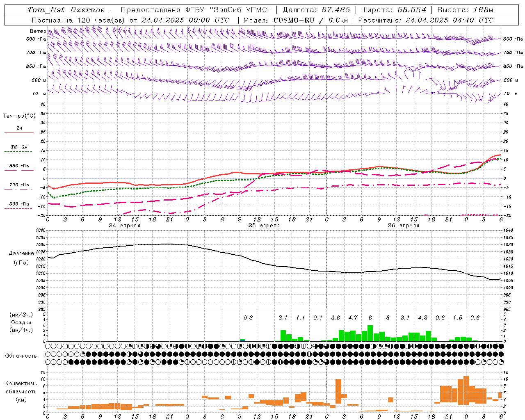Click the 2.6 precipitation total value
The height and width of the screenshot is (420, 525).
pos(336,318)
